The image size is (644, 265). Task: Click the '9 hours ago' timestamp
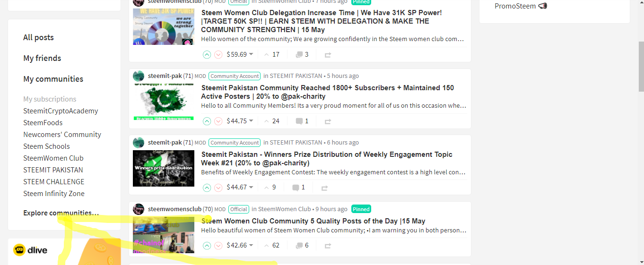tap(331, 209)
